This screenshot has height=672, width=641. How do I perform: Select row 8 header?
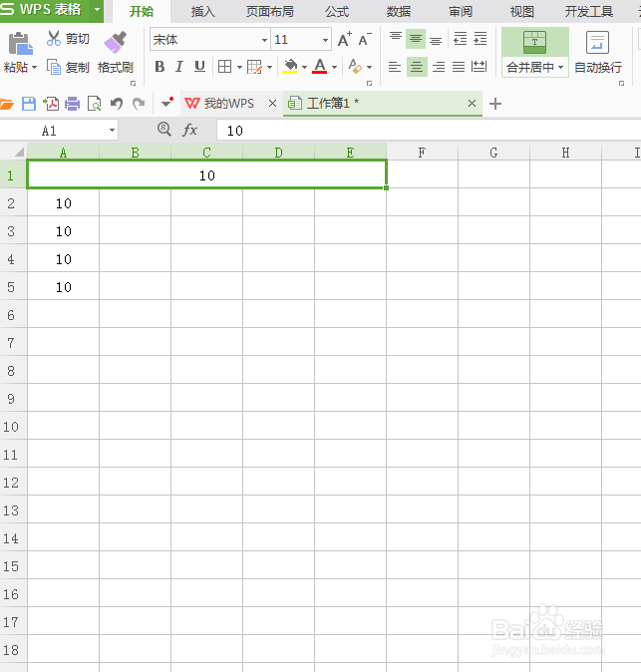[x=13, y=371]
